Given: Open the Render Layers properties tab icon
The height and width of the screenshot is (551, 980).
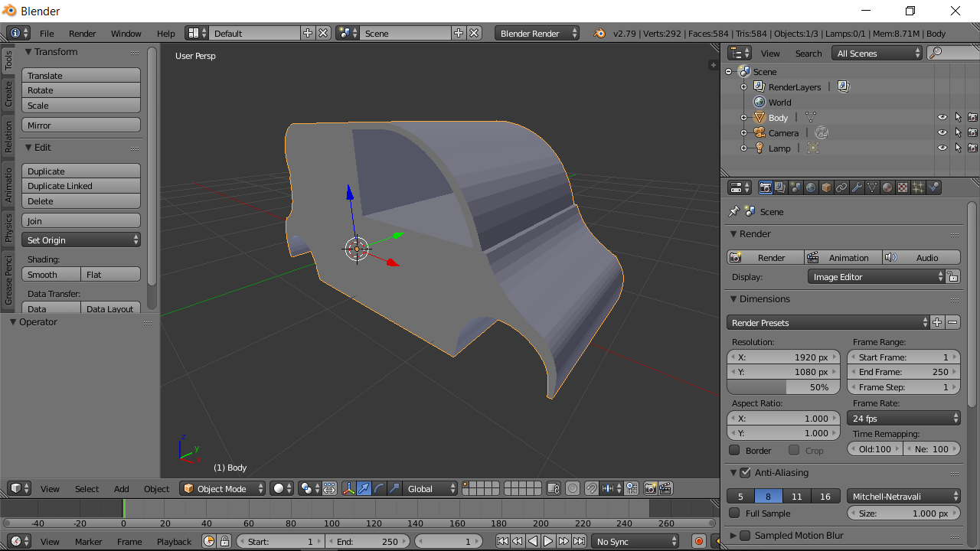Looking at the screenshot, I should (x=780, y=187).
